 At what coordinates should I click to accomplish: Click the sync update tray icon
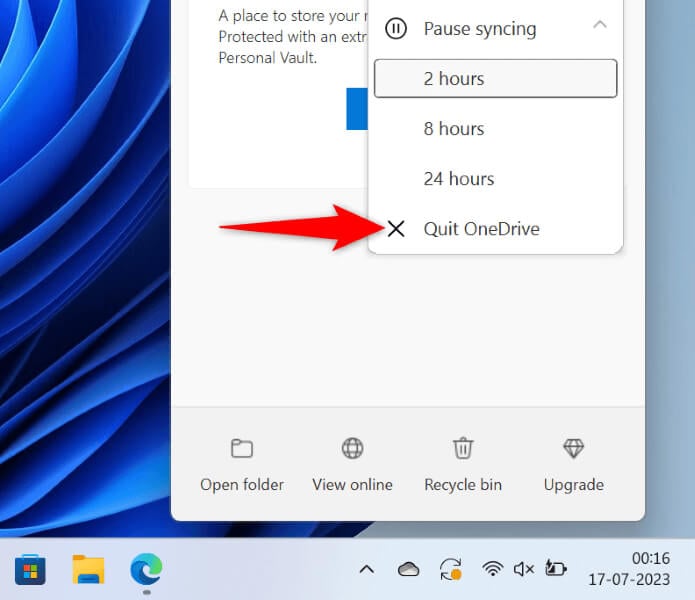tap(451, 569)
